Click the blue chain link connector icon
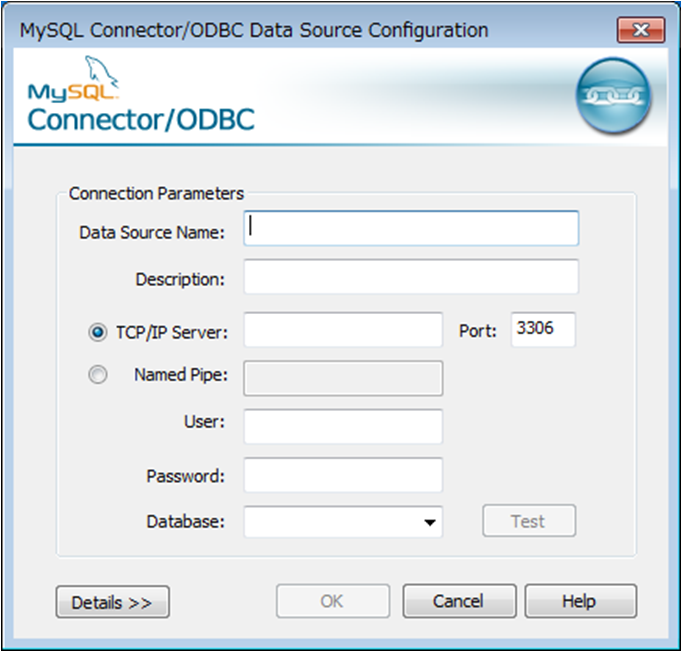This screenshot has height=652, width=682. pyautogui.click(x=613, y=95)
